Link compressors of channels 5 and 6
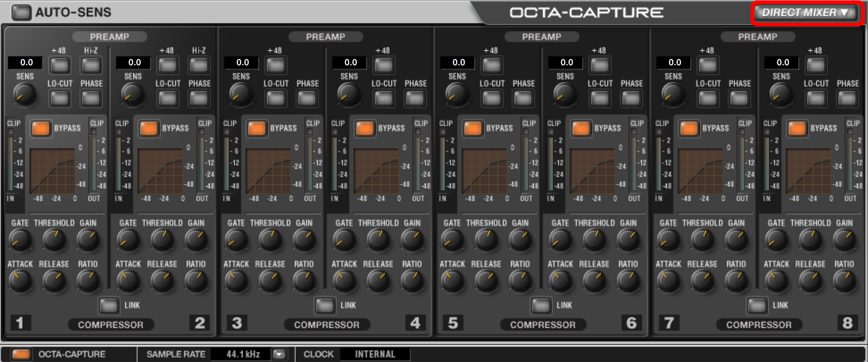 pyautogui.click(x=541, y=306)
